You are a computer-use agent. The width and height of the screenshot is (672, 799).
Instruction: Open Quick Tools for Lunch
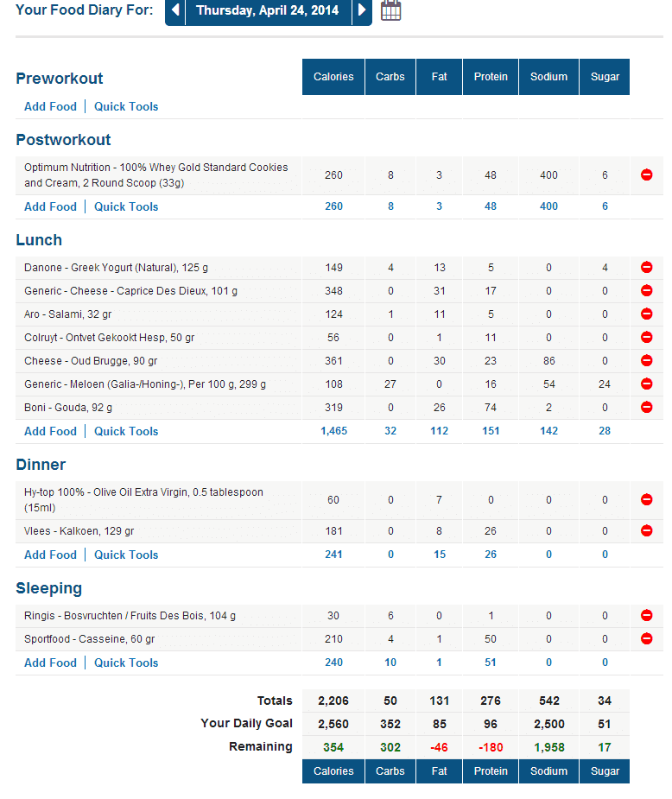point(126,432)
